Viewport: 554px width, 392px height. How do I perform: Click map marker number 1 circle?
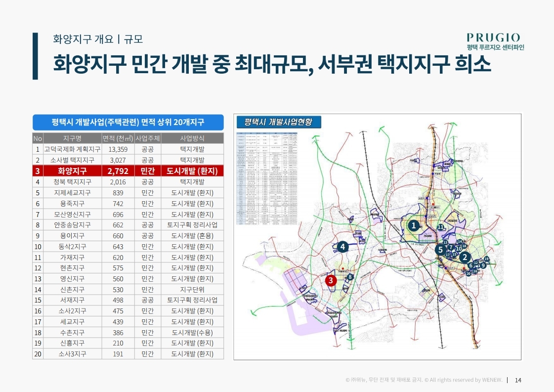click(413, 225)
